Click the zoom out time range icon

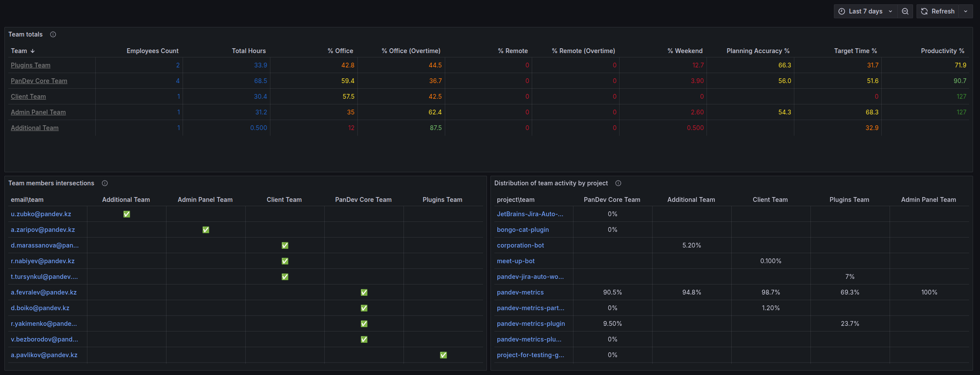click(905, 11)
